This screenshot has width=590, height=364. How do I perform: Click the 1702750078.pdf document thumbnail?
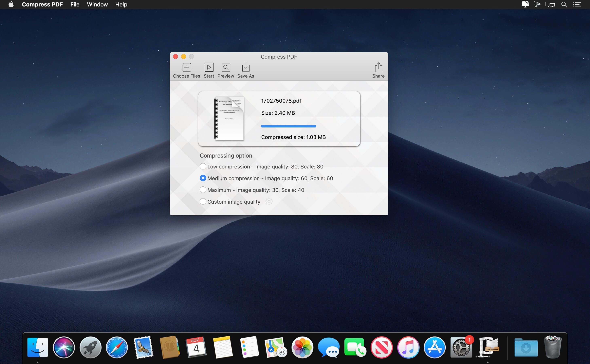click(x=229, y=118)
